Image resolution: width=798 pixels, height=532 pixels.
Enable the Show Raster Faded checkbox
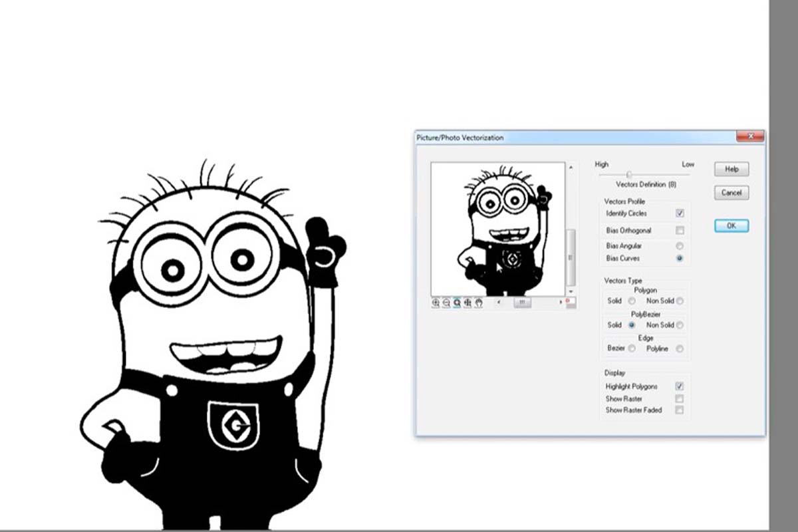(x=680, y=410)
